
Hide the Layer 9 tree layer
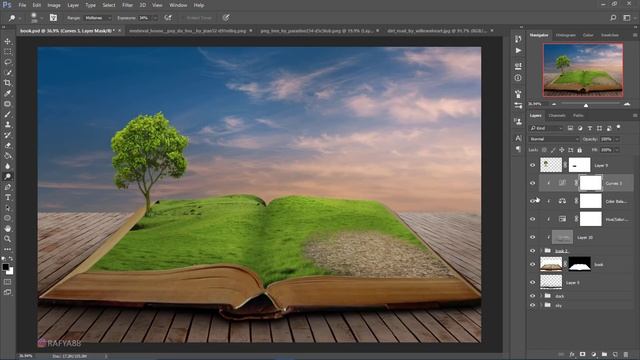pyautogui.click(x=532, y=165)
